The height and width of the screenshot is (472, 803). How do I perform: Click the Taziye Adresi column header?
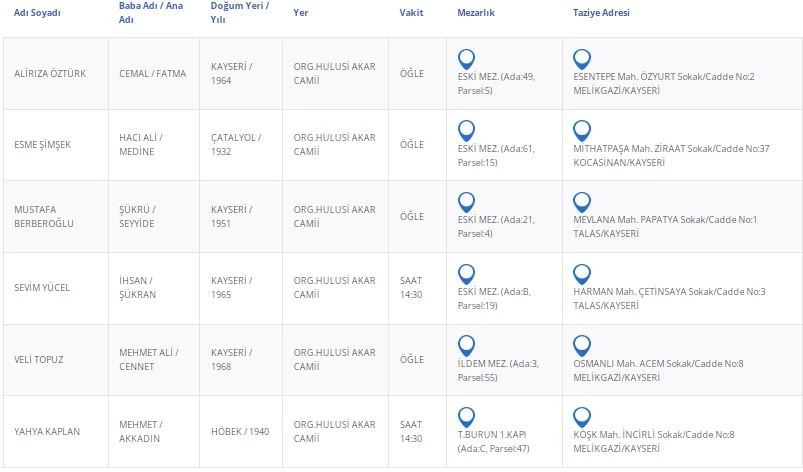(601, 13)
